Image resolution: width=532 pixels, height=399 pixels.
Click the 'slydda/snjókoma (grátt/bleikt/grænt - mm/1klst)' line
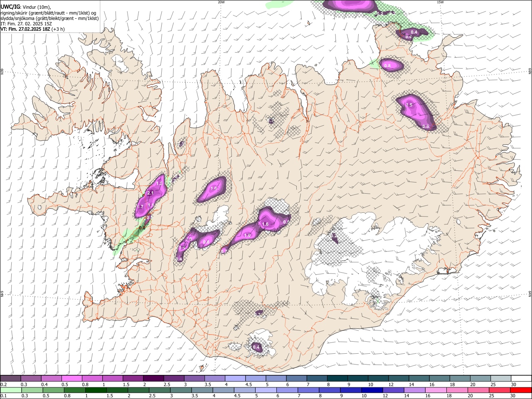pos(49,18)
